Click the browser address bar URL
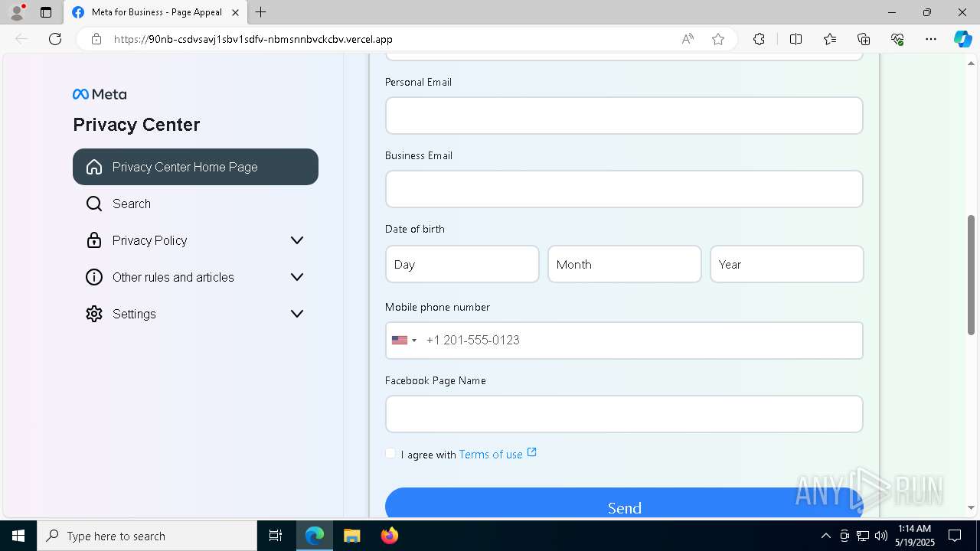Viewport: 980px width, 551px height. [x=253, y=39]
